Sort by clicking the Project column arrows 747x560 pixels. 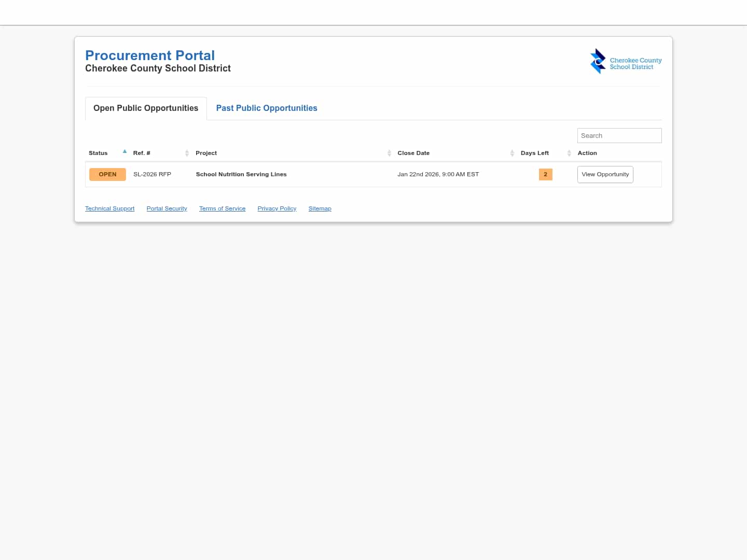390,153
